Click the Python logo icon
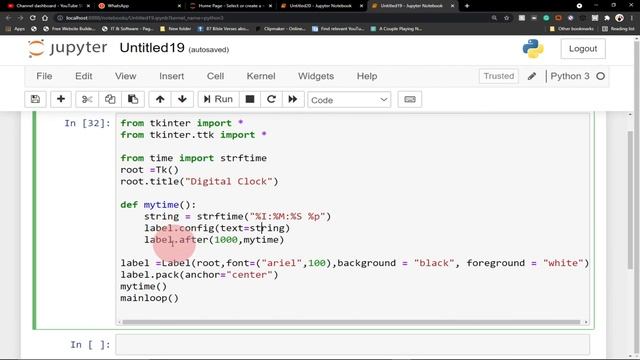 click(533, 49)
